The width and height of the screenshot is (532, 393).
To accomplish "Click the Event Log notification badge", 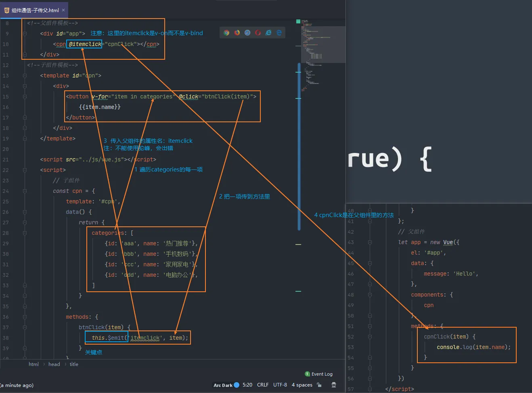I will [308, 374].
